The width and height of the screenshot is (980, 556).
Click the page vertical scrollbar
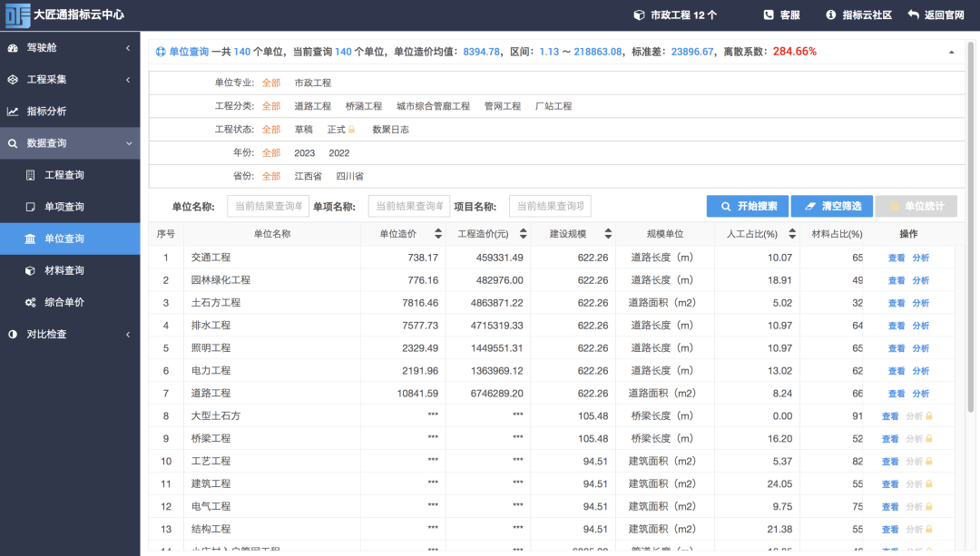tap(971, 228)
